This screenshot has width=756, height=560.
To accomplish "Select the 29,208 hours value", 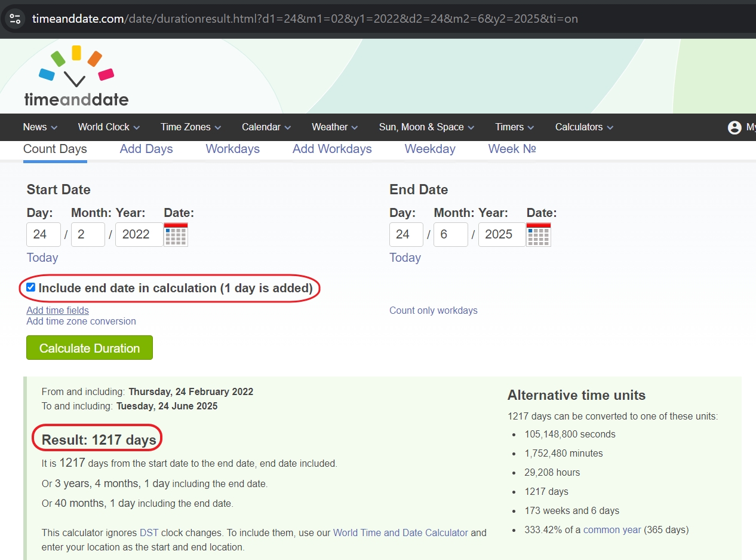I will (552, 472).
